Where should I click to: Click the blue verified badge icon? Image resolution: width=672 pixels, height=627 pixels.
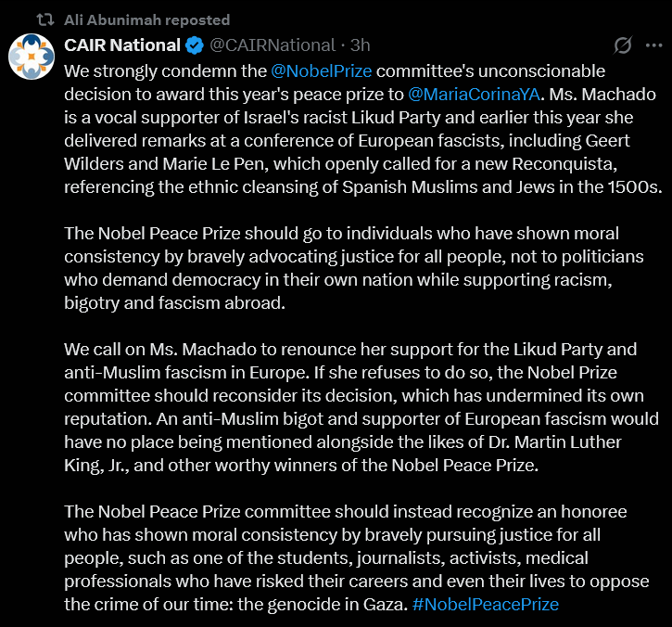click(194, 45)
